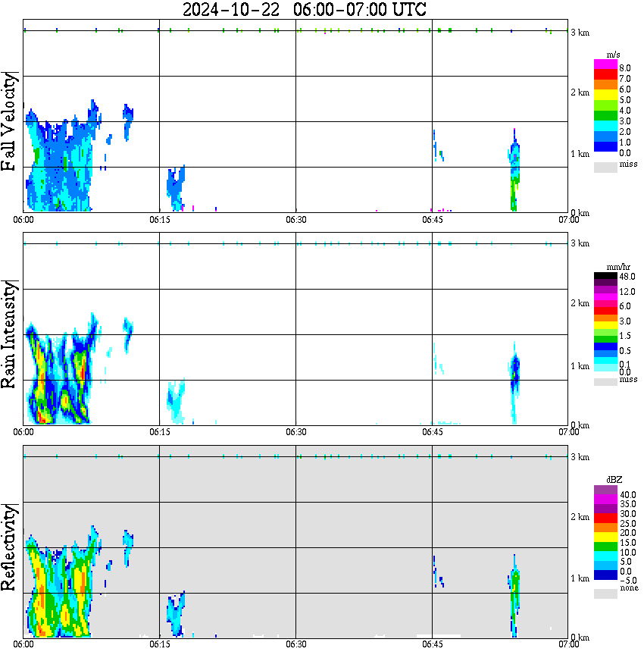Screen dimensions: 644x658
Task: Select the dark blue -5.0 swatch in dBZ legend
Action: (x=605, y=575)
